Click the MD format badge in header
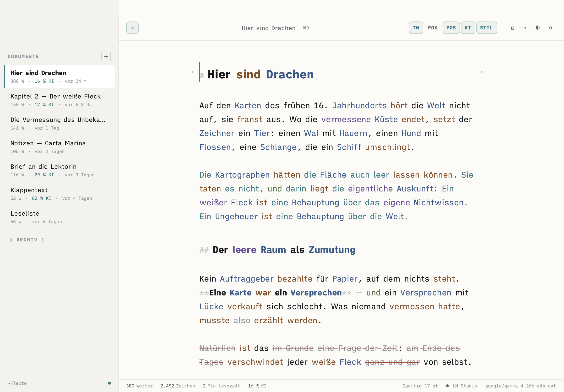This screenshot has width=564, height=392. (306, 28)
